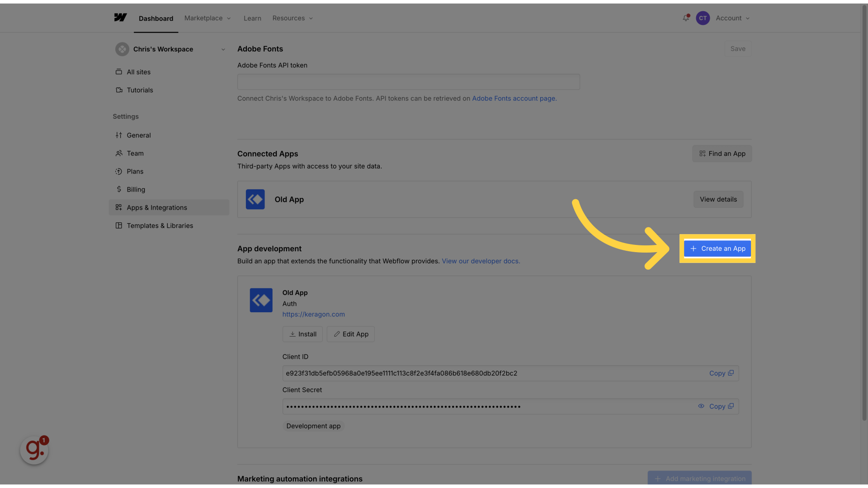Click Chris's Workspace avatar icon
The height and width of the screenshot is (488, 868).
pos(122,49)
